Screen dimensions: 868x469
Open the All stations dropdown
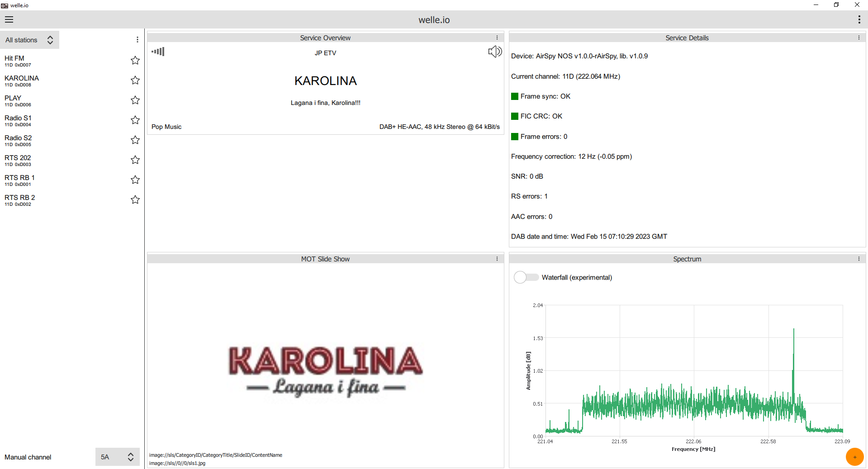coord(29,40)
